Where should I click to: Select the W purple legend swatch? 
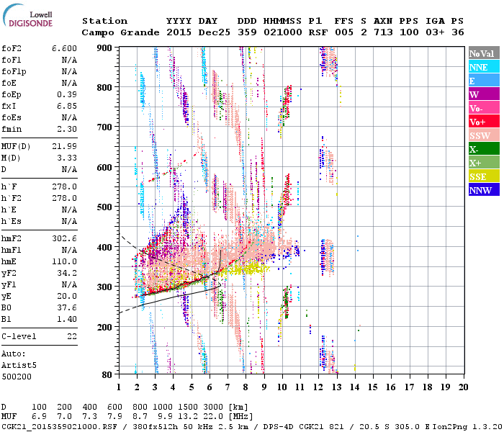click(x=484, y=94)
